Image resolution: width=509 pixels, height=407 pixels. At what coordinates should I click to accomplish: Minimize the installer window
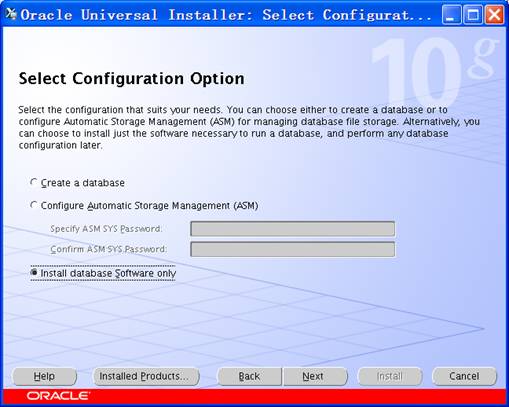click(451, 15)
